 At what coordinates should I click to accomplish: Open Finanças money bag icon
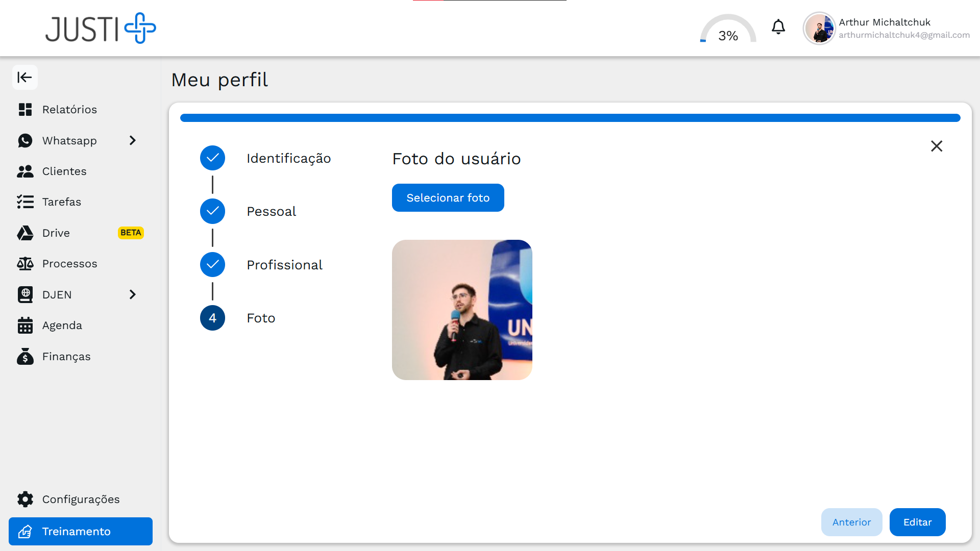(25, 357)
